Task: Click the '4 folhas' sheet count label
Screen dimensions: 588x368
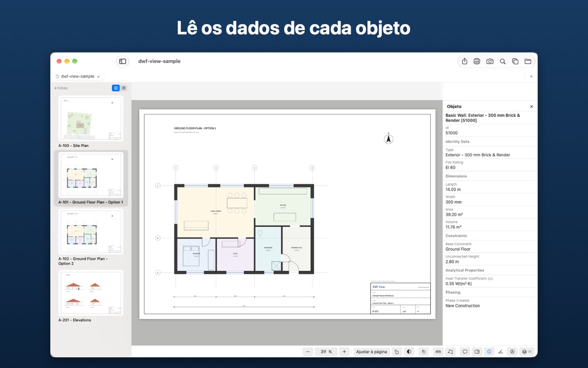Action: coord(61,88)
